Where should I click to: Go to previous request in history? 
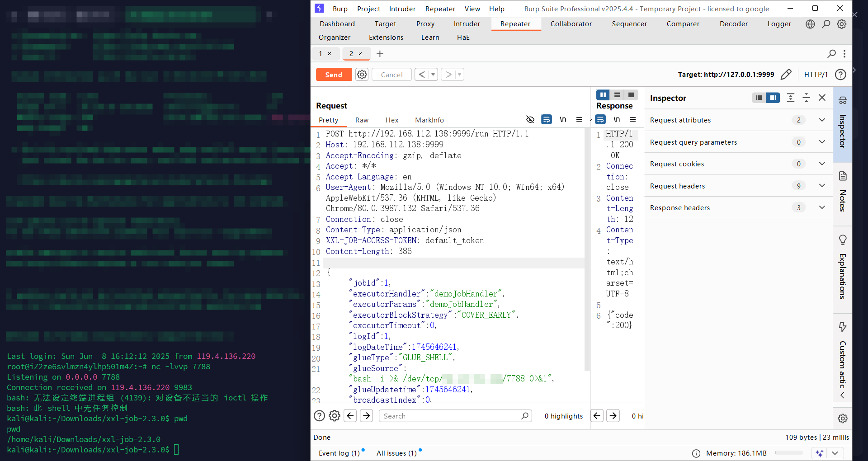tap(422, 75)
